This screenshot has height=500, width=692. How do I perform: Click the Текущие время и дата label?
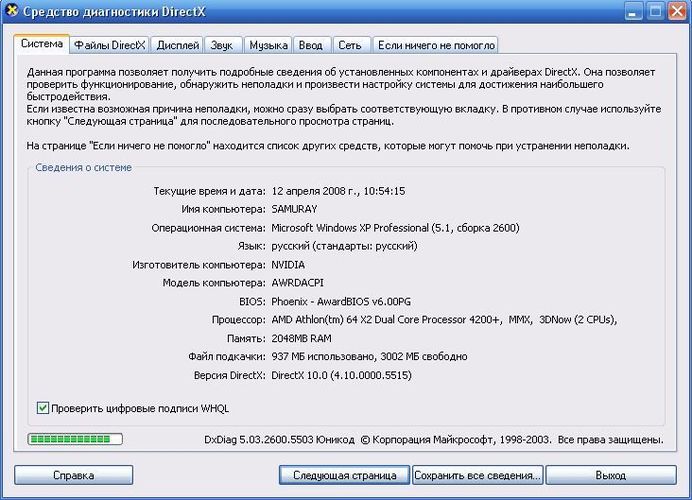210,191
